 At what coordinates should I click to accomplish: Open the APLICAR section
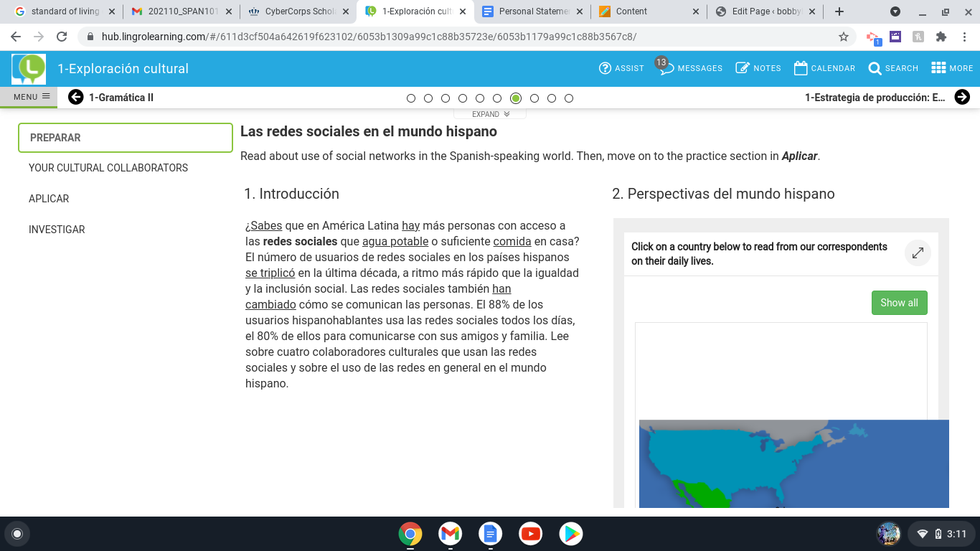pyautogui.click(x=49, y=199)
